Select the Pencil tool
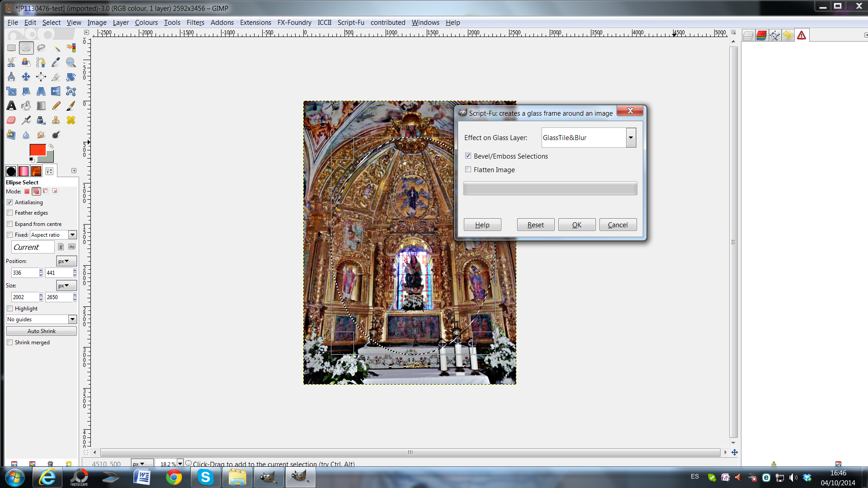The height and width of the screenshot is (488, 868). pyautogui.click(x=56, y=106)
